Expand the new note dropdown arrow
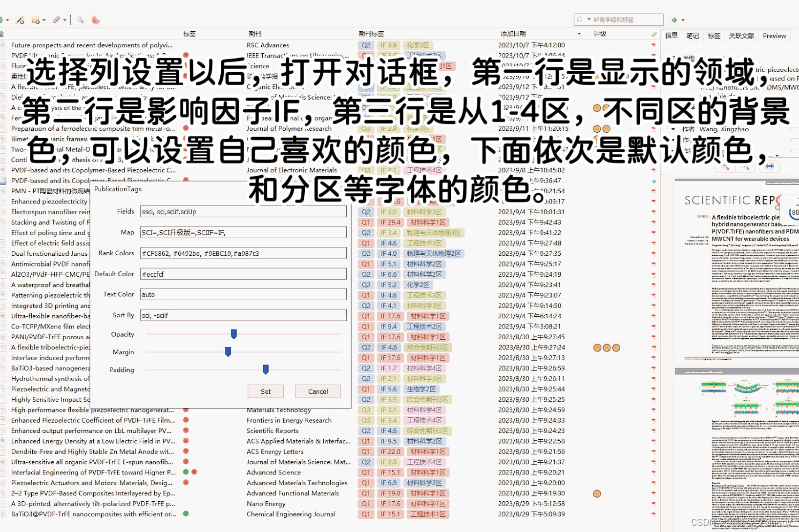 coord(44,20)
